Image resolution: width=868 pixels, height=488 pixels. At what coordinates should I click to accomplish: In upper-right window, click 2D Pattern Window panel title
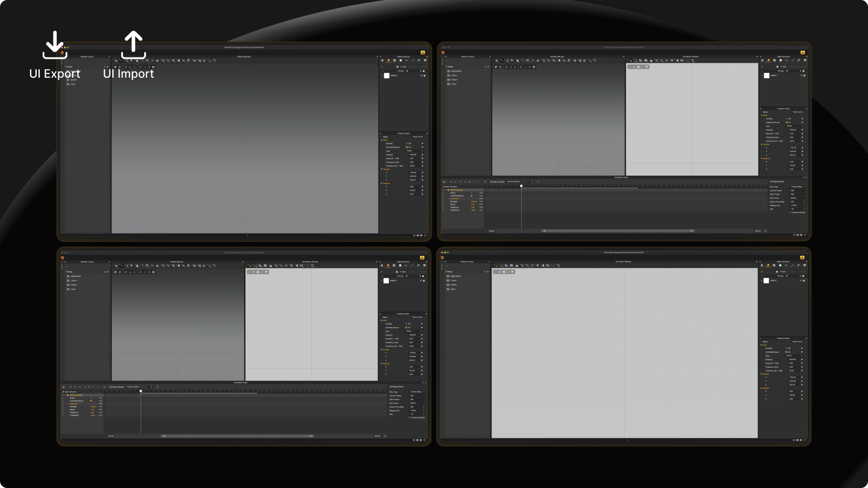[691, 56]
